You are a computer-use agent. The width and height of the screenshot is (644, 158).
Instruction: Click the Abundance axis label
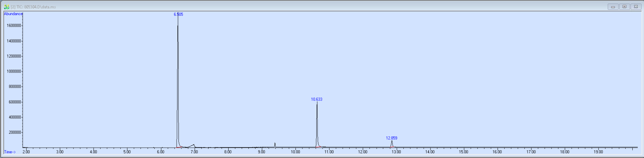point(13,14)
